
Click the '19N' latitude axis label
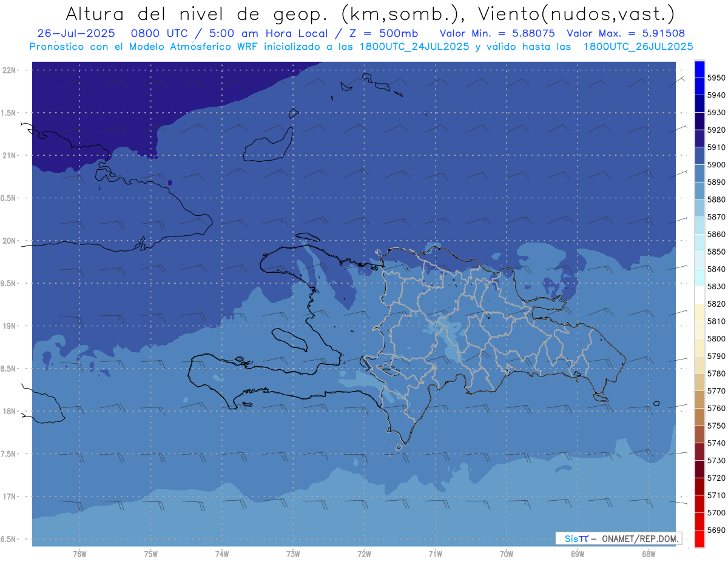9,326
